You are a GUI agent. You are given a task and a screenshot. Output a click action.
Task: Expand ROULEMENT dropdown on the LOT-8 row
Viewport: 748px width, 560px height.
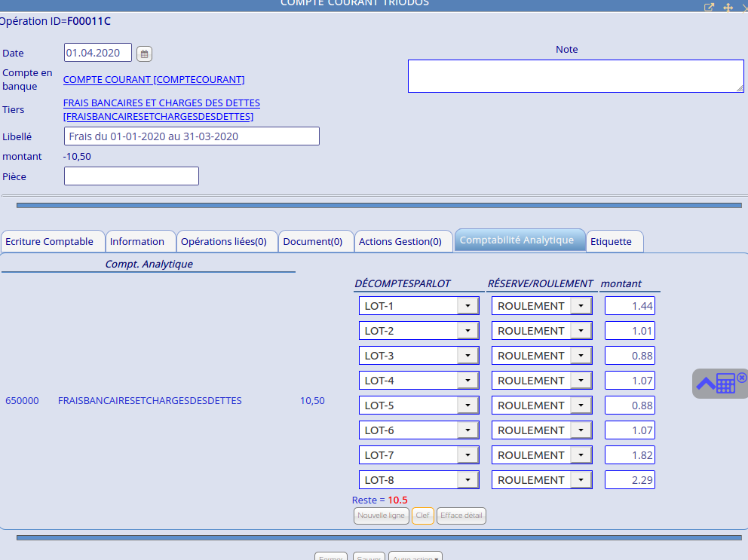click(581, 480)
